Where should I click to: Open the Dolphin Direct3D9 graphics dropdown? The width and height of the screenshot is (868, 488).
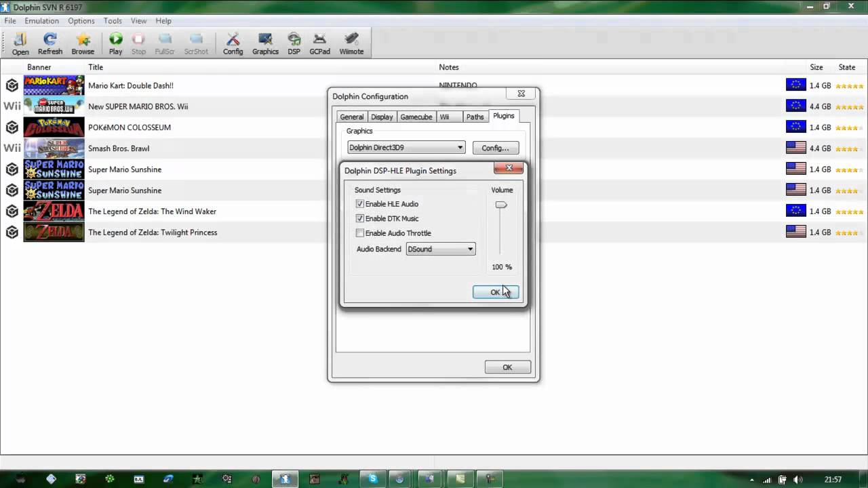click(406, 148)
